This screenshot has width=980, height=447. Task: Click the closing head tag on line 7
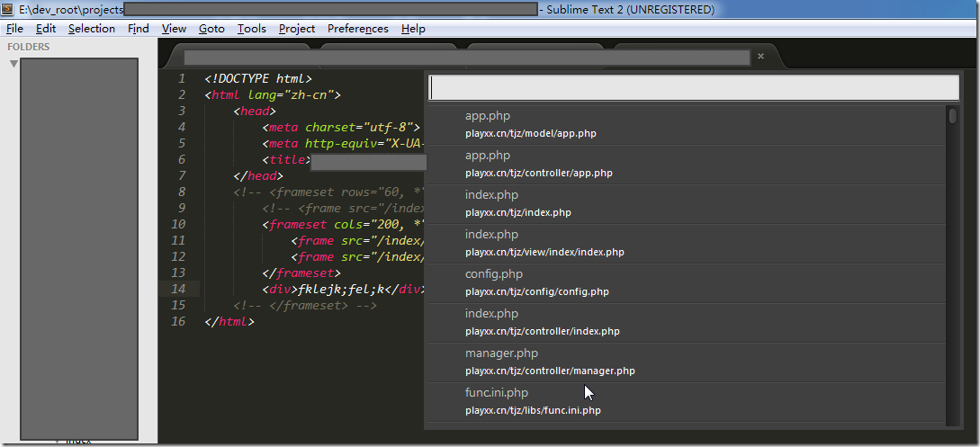[x=258, y=176]
